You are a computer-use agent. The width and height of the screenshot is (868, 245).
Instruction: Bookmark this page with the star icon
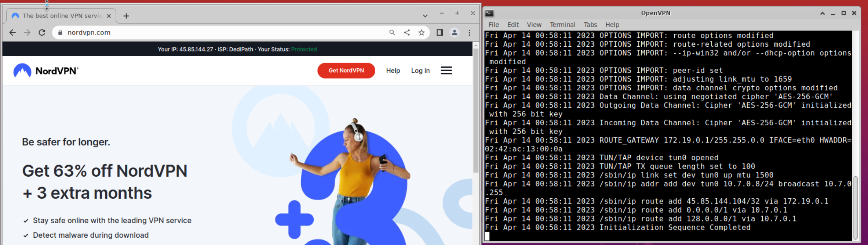422,33
